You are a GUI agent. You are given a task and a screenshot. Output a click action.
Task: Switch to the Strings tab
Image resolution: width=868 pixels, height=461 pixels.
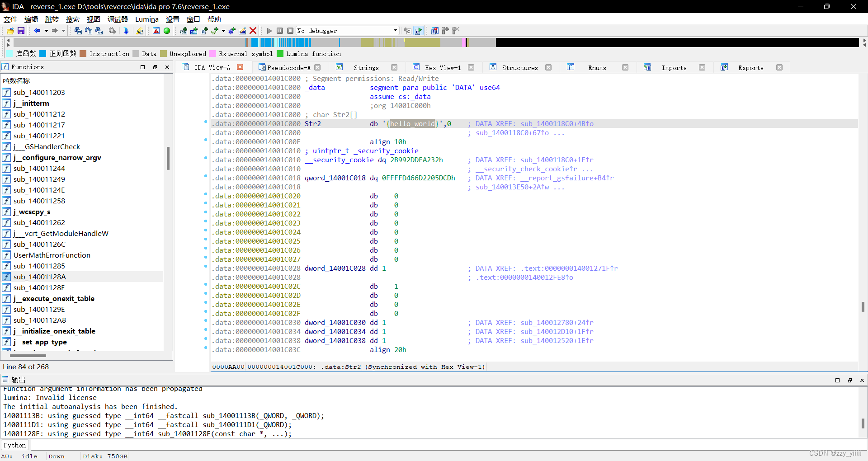coord(367,67)
